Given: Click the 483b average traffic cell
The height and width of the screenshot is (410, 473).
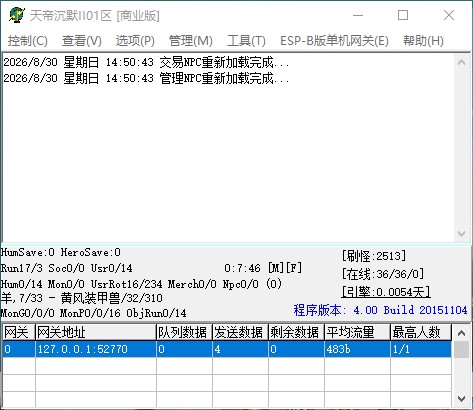Looking at the screenshot, I should pos(357,349).
